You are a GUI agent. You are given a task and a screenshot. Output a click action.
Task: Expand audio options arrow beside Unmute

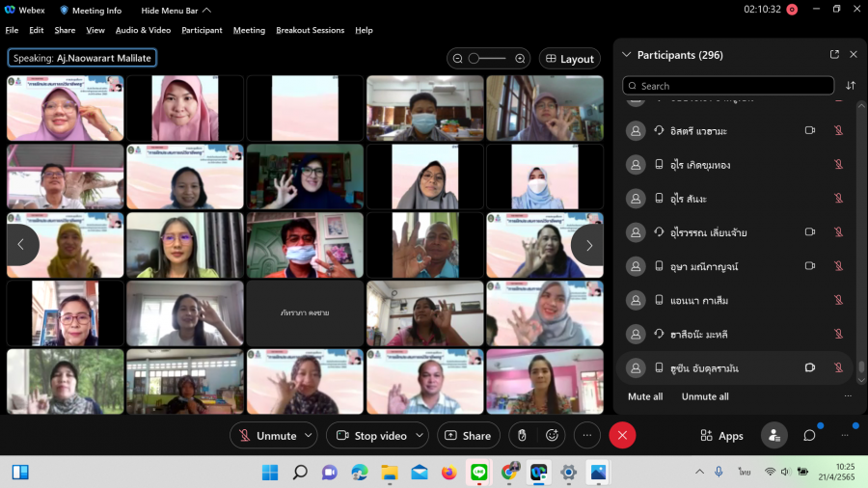pyautogui.click(x=309, y=436)
